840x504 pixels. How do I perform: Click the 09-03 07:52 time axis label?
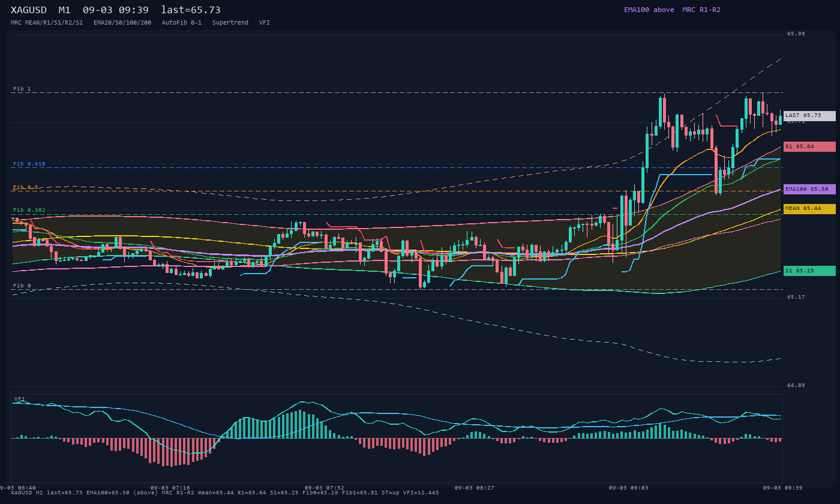click(325, 488)
